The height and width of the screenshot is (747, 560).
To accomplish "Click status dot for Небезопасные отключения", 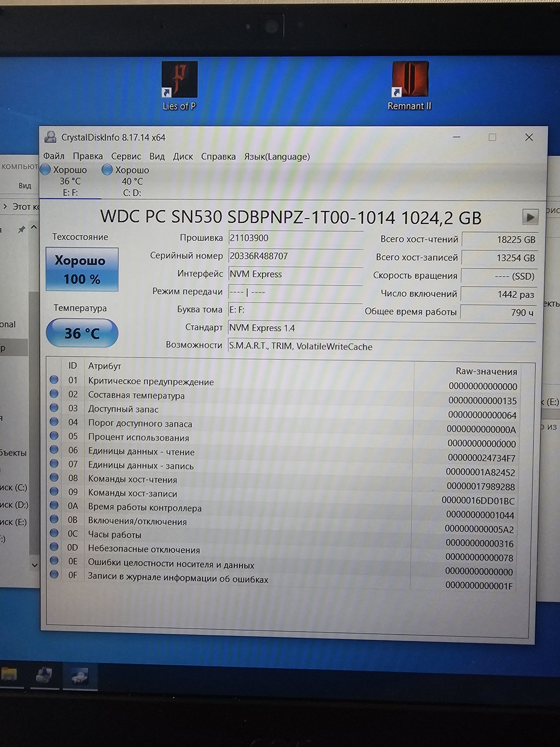I will tap(54, 546).
